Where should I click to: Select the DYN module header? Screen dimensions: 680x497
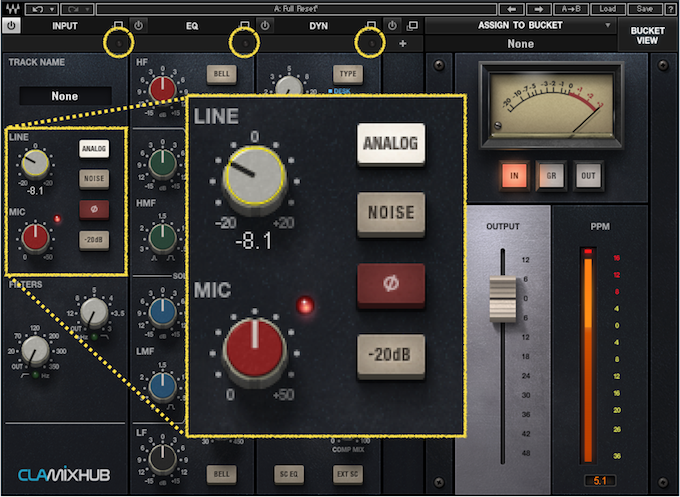319,26
